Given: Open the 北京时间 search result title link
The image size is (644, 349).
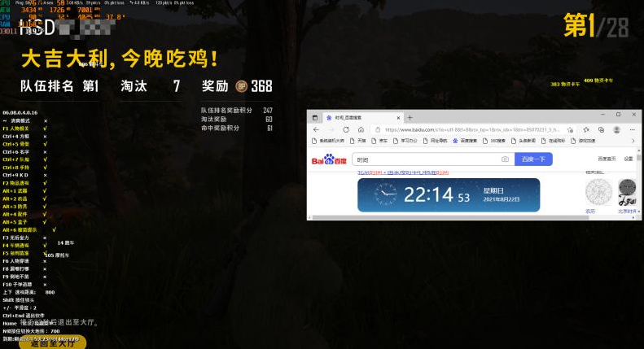Looking at the screenshot, I should [402, 172].
